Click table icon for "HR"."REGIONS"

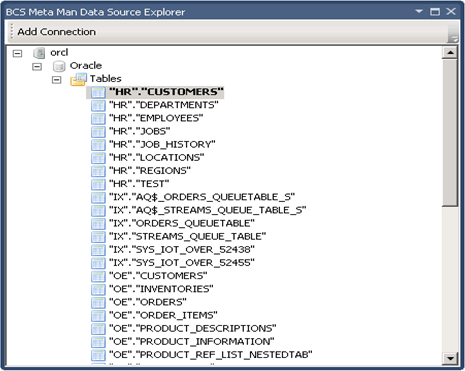pyautogui.click(x=98, y=171)
